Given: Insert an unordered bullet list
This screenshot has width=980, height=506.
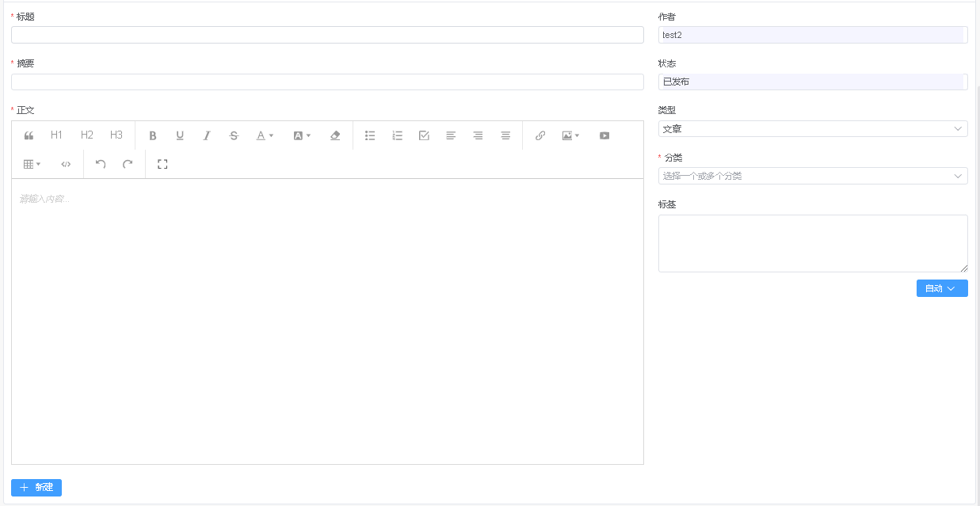Looking at the screenshot, I should (370, 135).
